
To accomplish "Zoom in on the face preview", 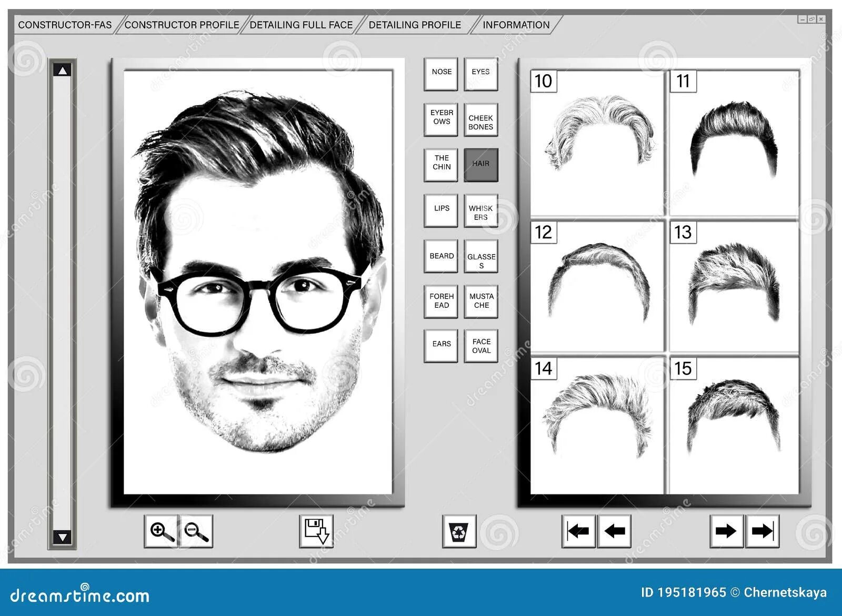I will 161,531.
